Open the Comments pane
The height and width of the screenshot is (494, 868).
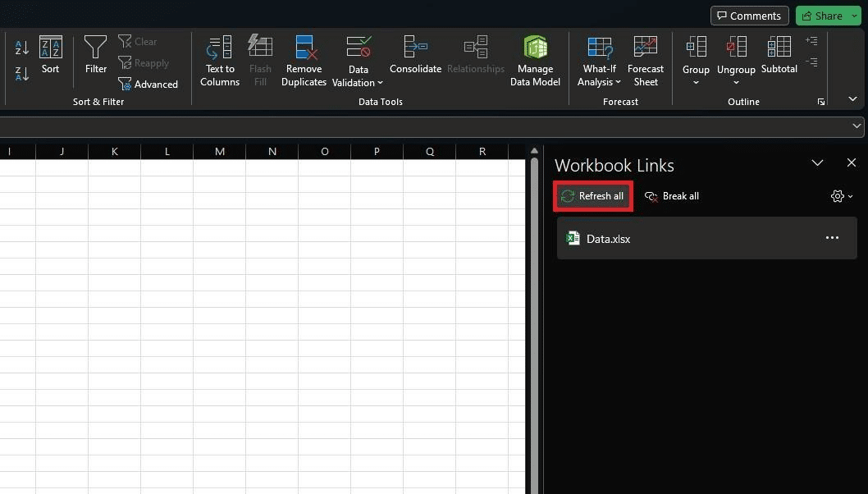pos(749,16)
